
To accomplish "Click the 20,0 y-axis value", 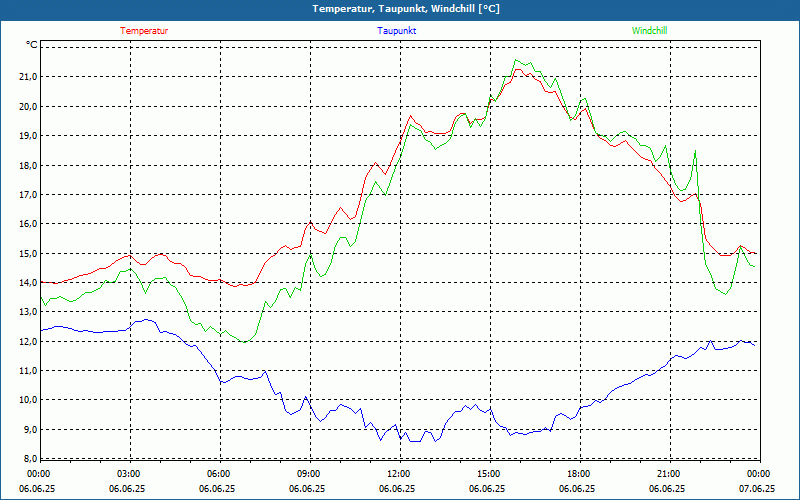I will pos(29,107).
